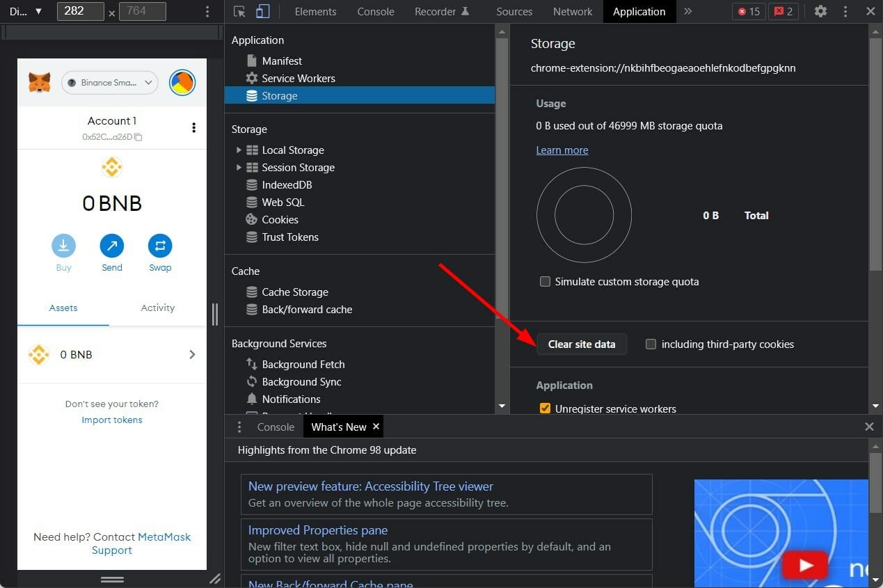Open Account 1 options three-dot menu
The width and height of the screenshot is (883, 588).
(193, 127)
